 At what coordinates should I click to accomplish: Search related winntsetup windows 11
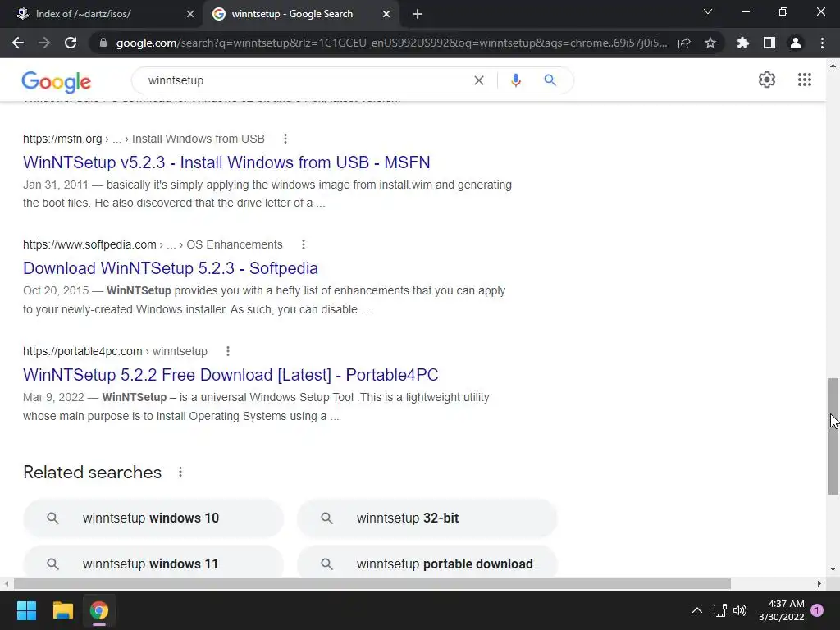pos(153,561)
